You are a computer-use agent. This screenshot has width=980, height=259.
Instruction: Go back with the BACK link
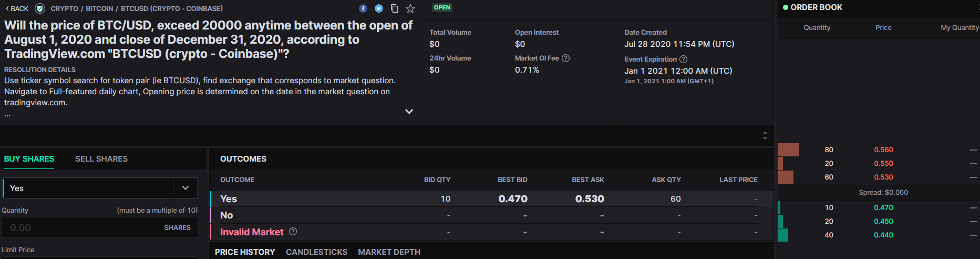[17, 8]
